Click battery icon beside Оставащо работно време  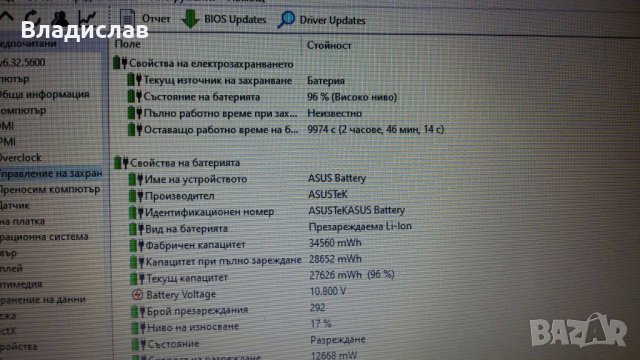tap(135, 129)
